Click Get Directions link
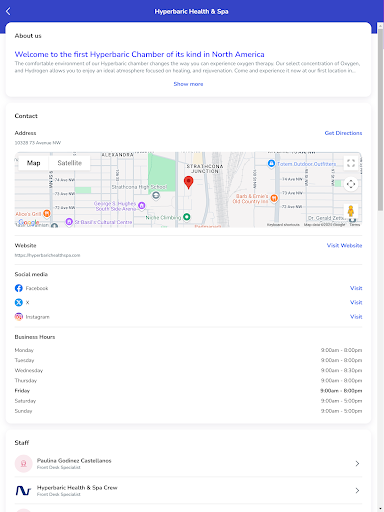Image resolution: width=384 pixels, height=512 pixels. (x=343, y=133)
